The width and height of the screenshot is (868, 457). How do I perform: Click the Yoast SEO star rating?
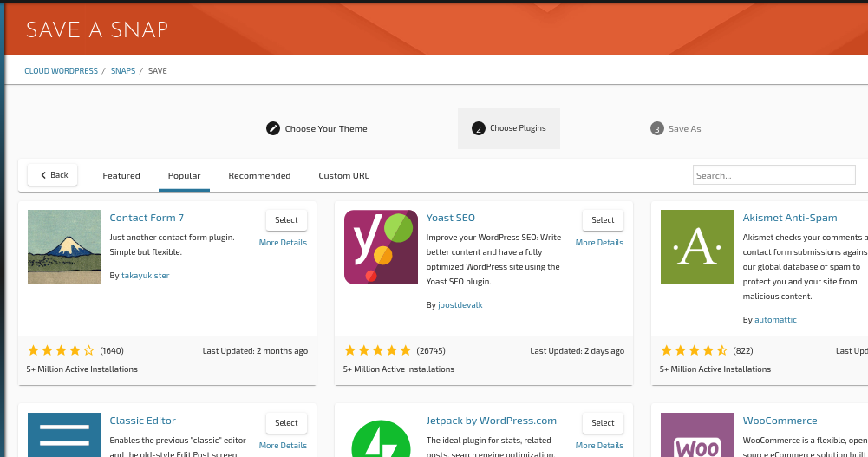tap(377, 350)
